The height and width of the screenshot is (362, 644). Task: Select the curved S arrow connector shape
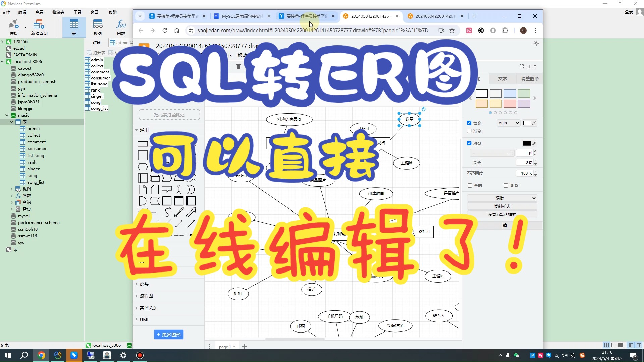167,212
